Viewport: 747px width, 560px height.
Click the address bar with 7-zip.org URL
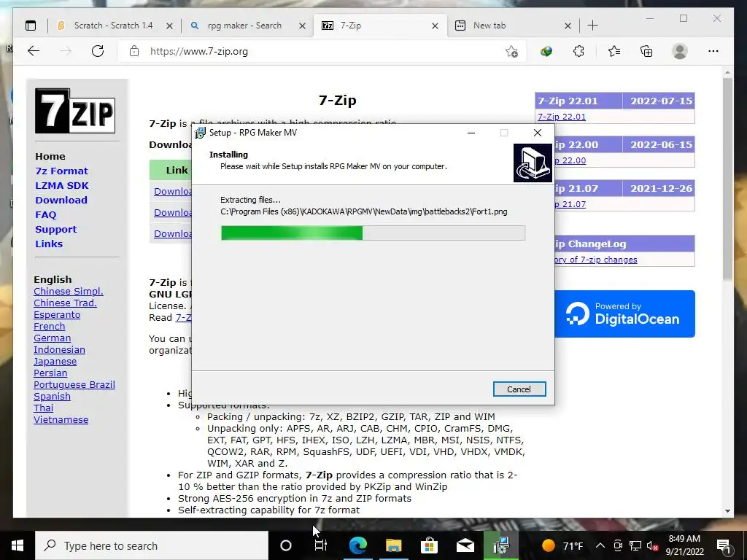[322, 52]
